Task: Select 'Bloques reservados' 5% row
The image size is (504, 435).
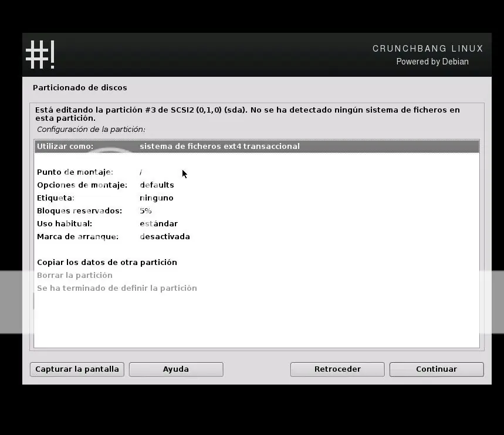Action: pyautogui.click(x=257, y=210)
